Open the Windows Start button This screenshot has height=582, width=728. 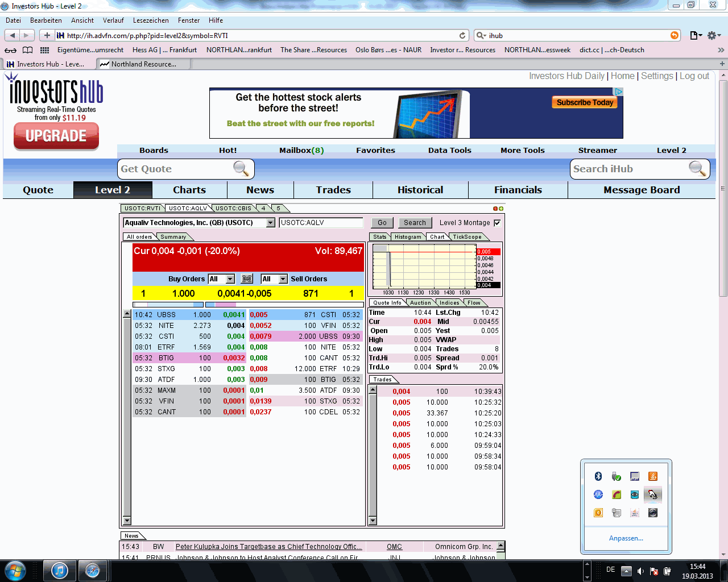(15, 570)
